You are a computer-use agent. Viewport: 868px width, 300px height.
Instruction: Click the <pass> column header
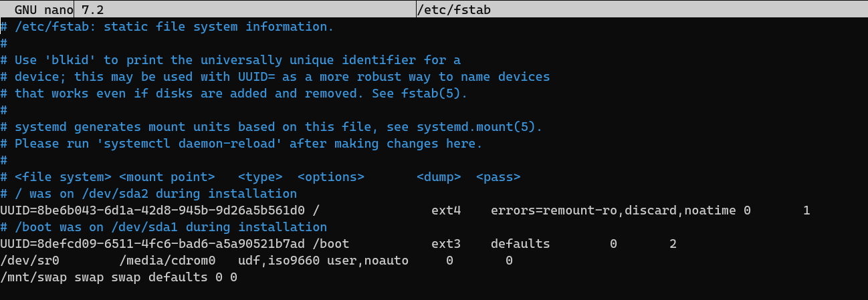[x=498, y=177]
